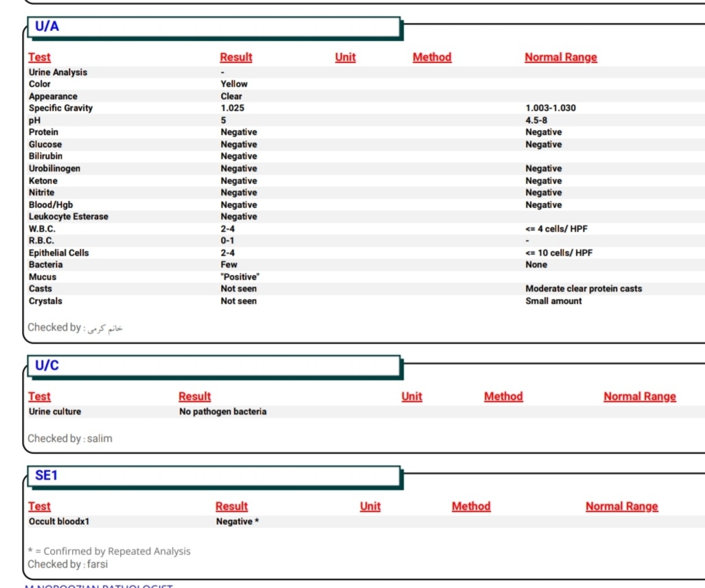Select the Unit header in U/A section
Viewport: 705px width, 588px height.
coord(345,58)
